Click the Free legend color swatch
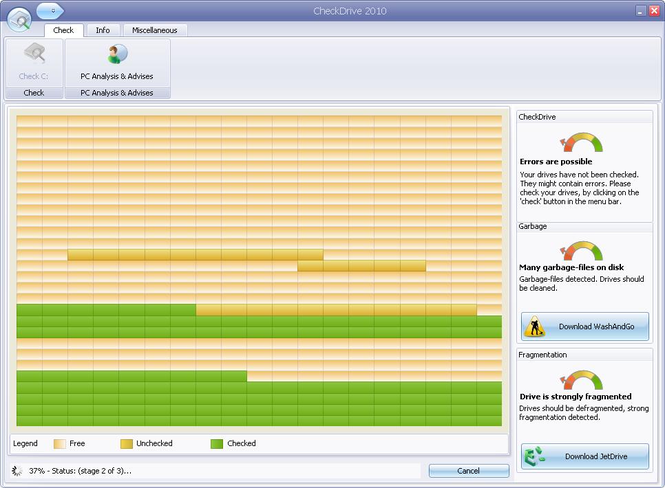 click(59, 443)
